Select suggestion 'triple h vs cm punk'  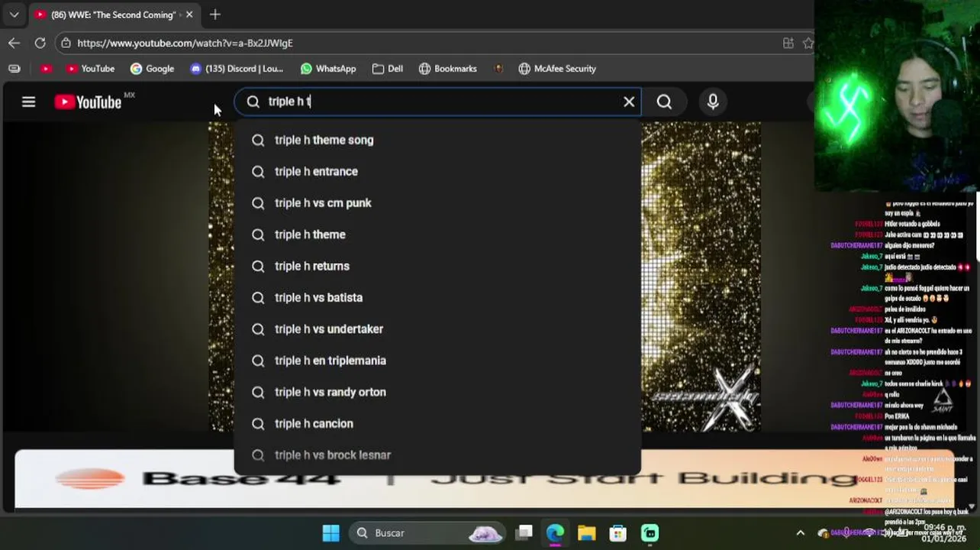click(x=437, y=202)
